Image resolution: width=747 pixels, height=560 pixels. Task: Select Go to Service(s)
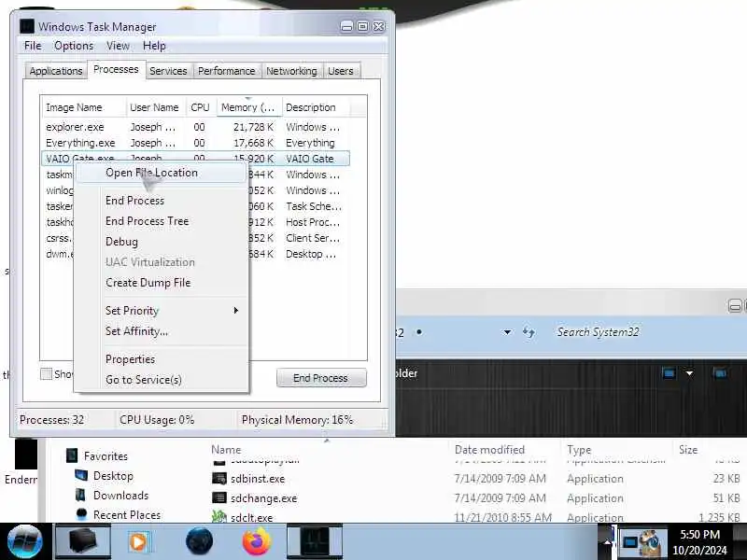(x=161, y=380)
